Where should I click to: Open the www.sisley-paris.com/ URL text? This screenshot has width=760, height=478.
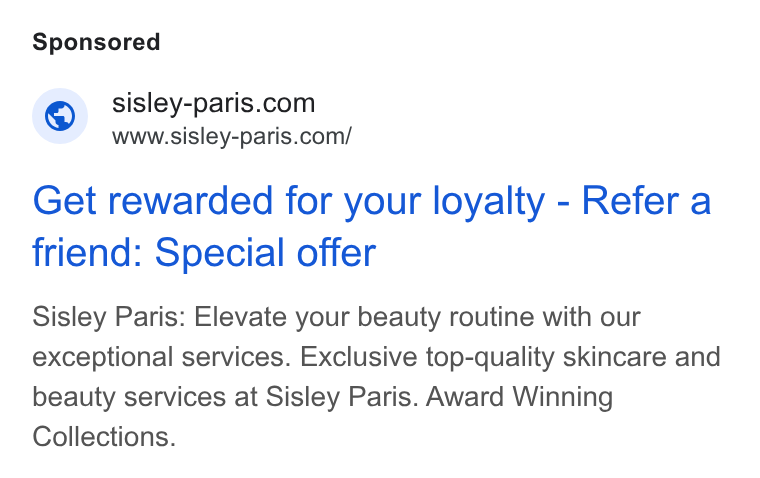pos(232,136)
